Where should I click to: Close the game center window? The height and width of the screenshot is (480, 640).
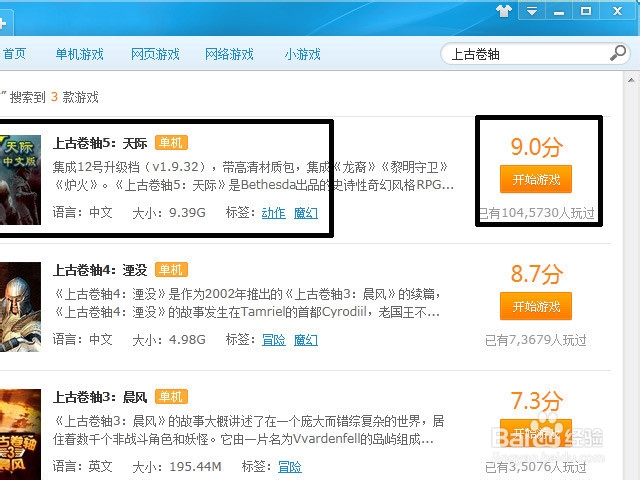pyautogui.click(x=618, y=11)
